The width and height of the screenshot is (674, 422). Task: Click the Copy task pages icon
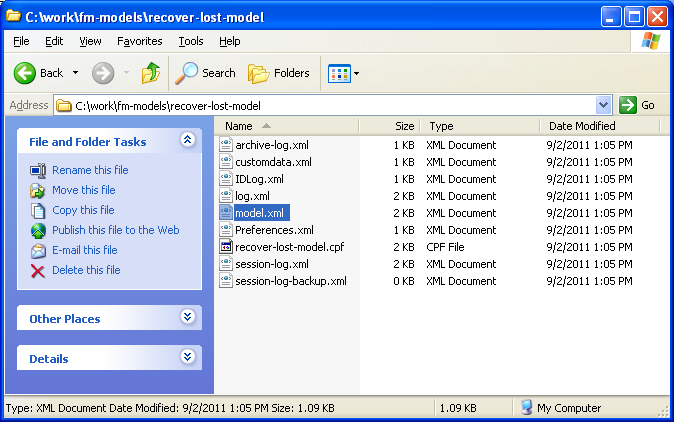coord(38,211)
